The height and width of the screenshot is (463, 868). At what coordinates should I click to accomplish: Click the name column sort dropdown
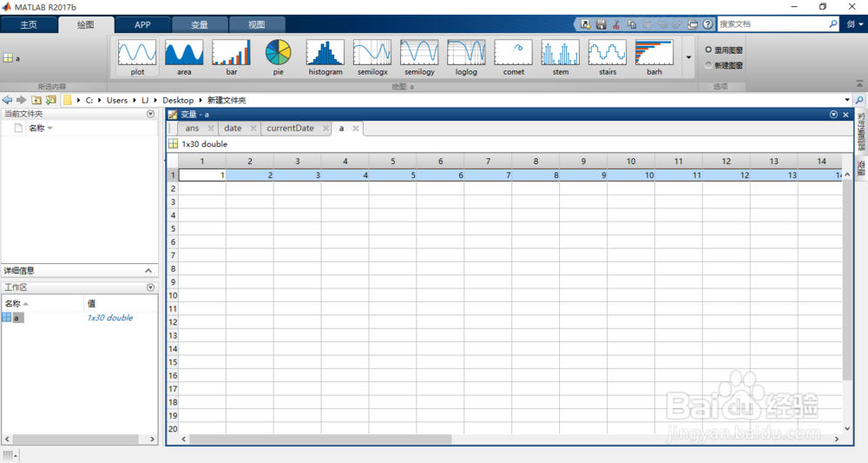[x=49, y=128]
